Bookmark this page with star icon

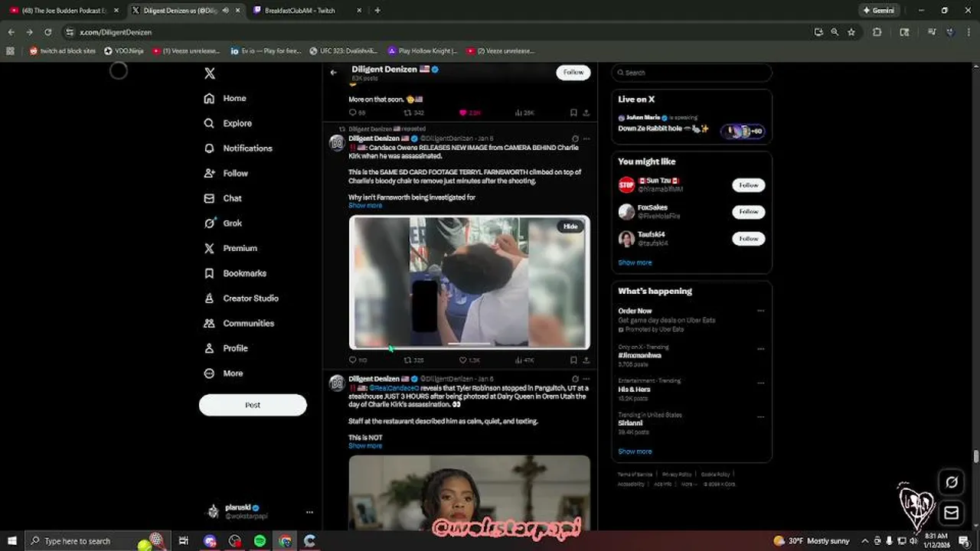pyautogui.click(x=851, y=32)
